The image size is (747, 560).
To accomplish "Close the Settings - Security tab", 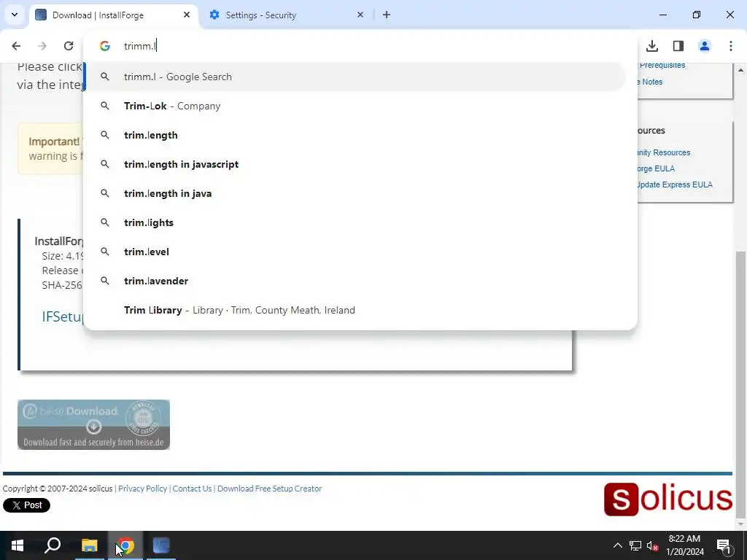I will click(360, 15).
